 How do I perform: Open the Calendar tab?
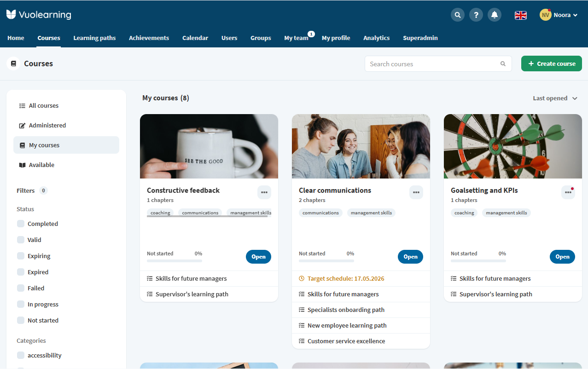click(x=195, y=38)
